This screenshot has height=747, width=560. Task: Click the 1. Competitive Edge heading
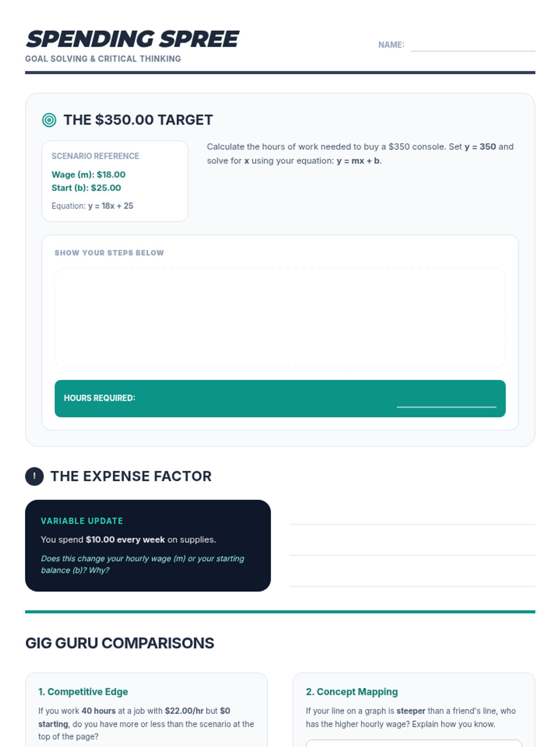[83, 692]
